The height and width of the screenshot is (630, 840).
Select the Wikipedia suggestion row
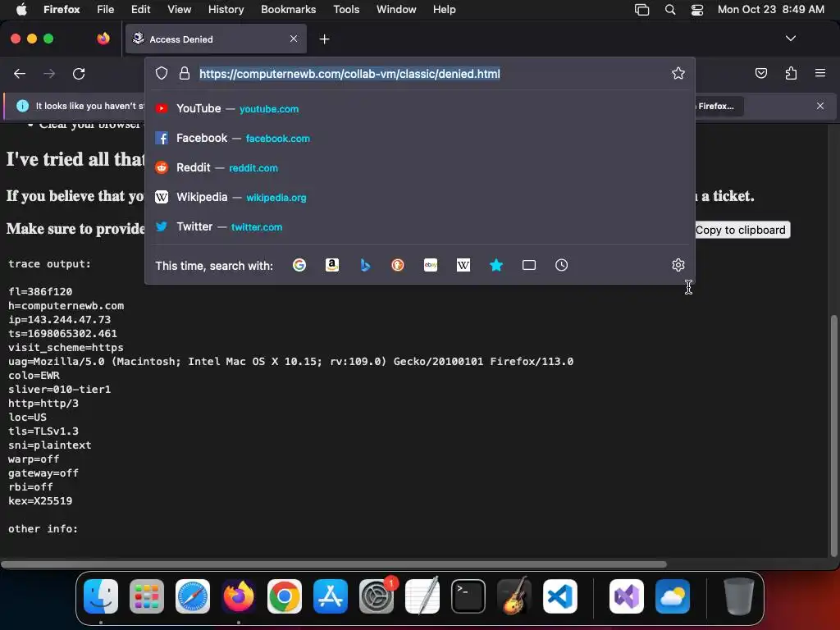[420, 197]
